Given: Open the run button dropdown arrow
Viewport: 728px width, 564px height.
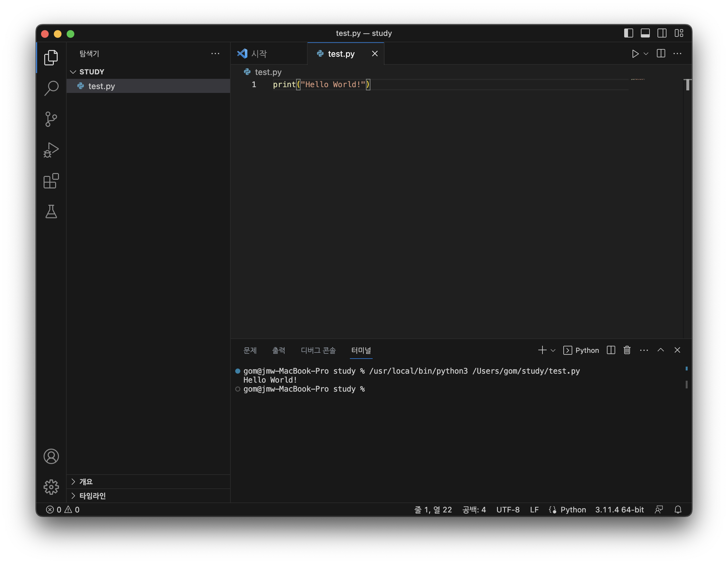Looking at the screenshot, I should coord(646,54).
